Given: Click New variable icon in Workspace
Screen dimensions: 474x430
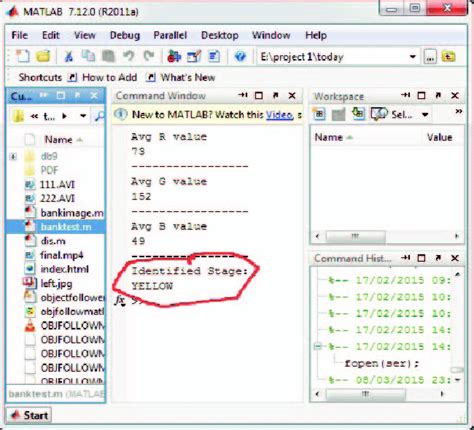Looking at the screenshot, I should click(x=319, y=114).
